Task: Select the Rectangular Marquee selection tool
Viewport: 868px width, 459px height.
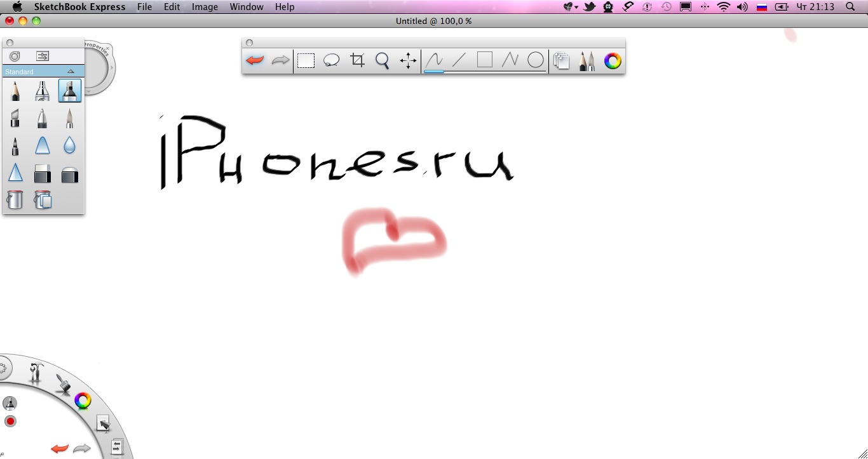Action: point(306,61)
